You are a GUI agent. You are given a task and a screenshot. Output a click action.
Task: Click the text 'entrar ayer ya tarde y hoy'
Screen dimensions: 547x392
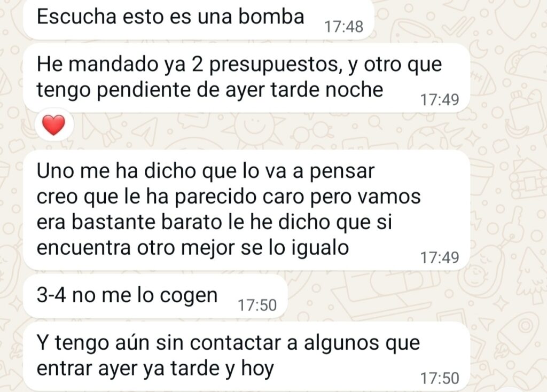click(x=155, y=369)
